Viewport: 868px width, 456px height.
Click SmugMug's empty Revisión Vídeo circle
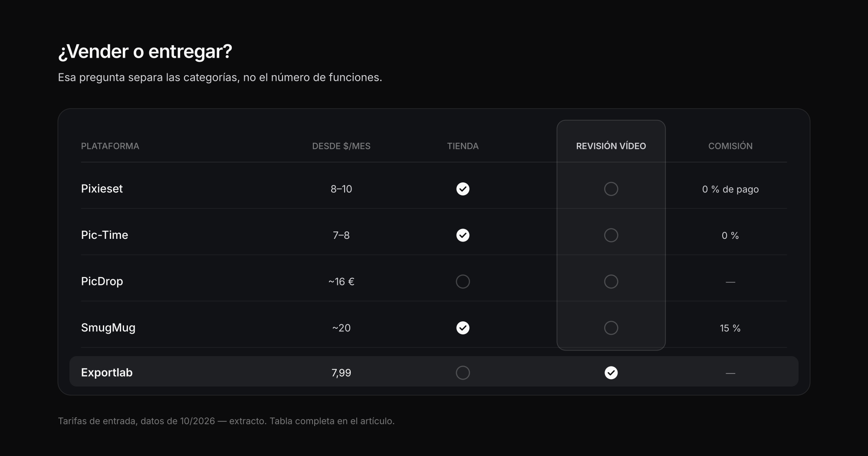pyautogui.click(x=611, y=328)
